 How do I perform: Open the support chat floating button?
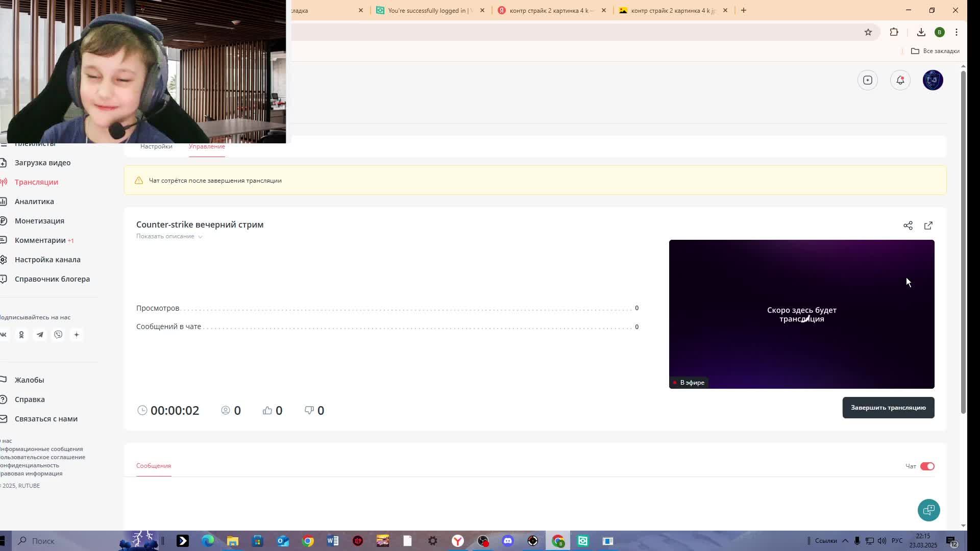tap(928, 510)
